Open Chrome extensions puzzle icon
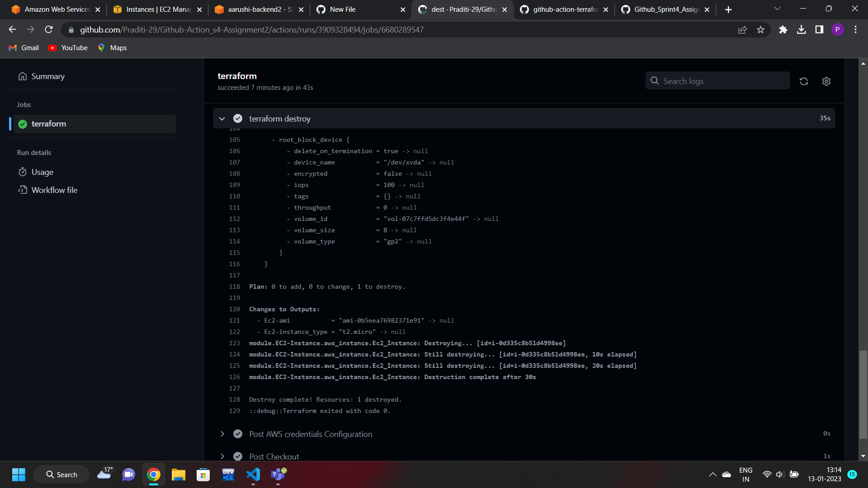Image resolution: width=868 pixels, height=488 pixels. pyautogui.click(x=783, y=29)
